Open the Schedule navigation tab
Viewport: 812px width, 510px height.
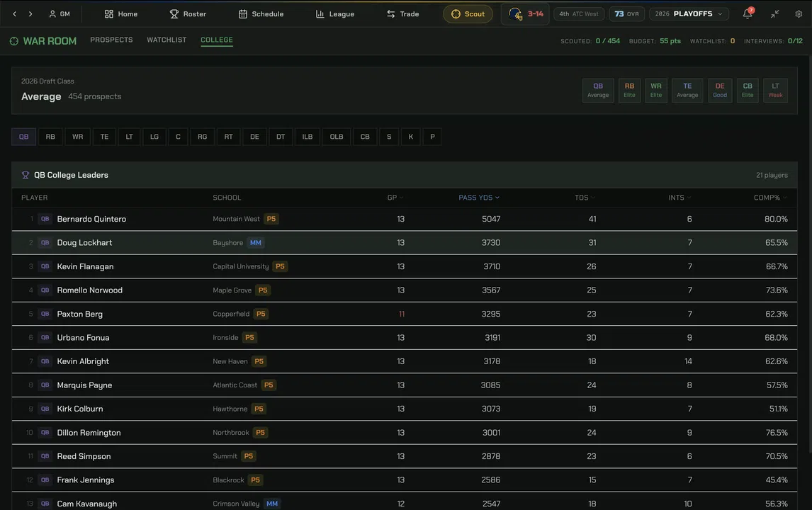click(261, 14)
